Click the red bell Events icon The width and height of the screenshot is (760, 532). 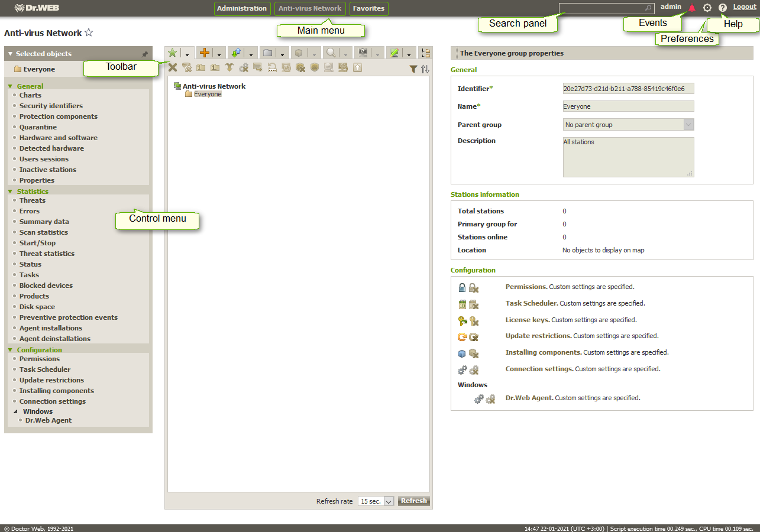click(692, 8)
